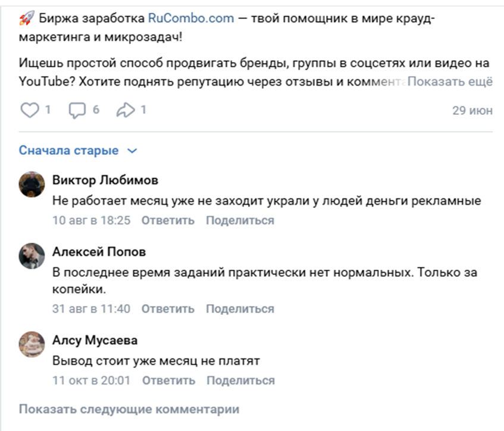The width and height of the screenshot is (504, 431).
Task: Open the Сначала старые sort dropdown
Action: [68, 151]
